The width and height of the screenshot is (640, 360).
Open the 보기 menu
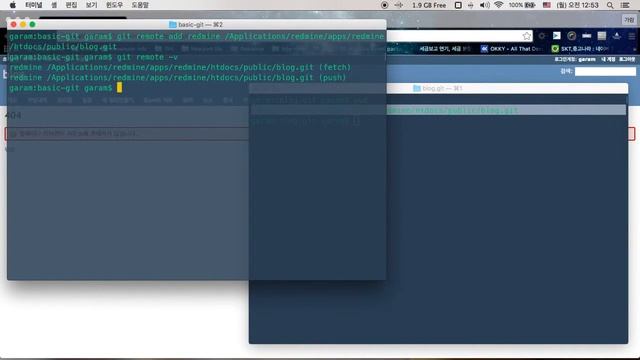pyautogui.click(x=91, y=5)
